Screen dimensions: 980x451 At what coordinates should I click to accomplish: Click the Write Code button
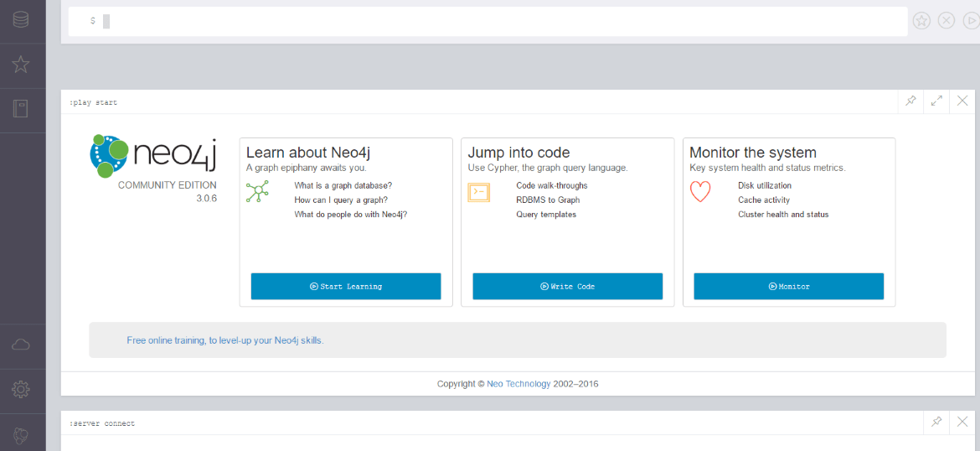point(568,287)
